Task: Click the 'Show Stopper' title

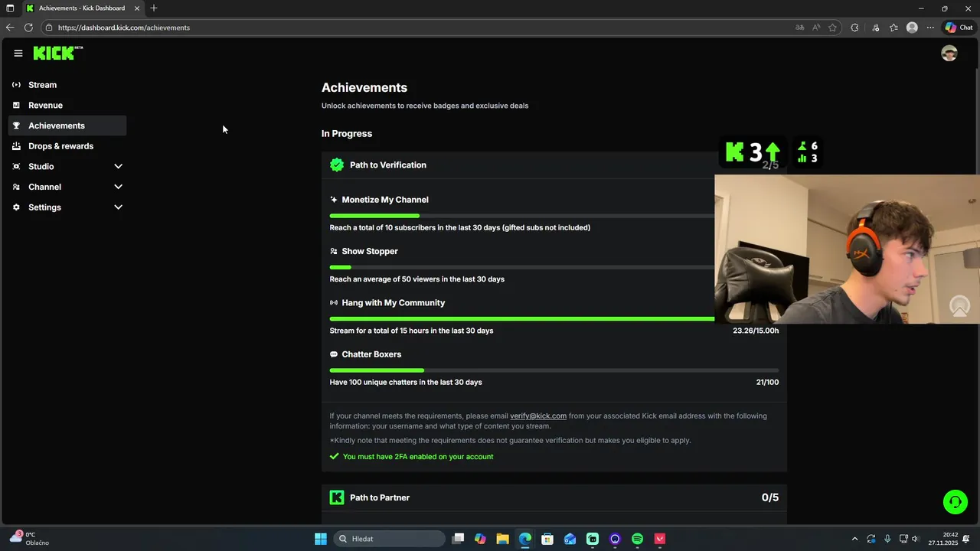Action: [370, 251]
